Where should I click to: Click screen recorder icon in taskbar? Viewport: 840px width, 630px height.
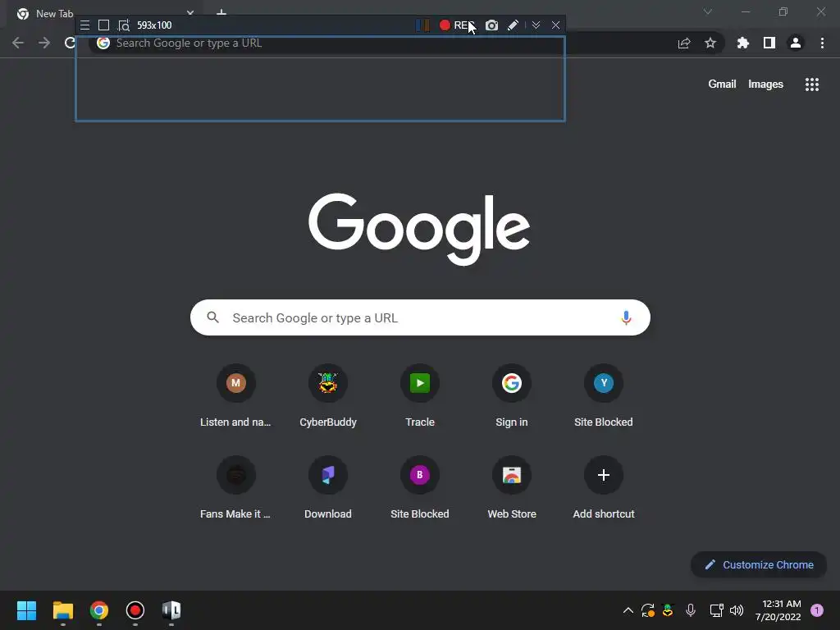click(135, 610)
